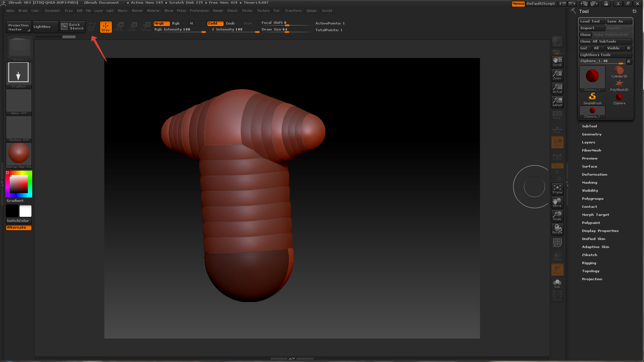Select the Scroll canvas icon
This screenshot has height=362, width=644.
(557, 61)
